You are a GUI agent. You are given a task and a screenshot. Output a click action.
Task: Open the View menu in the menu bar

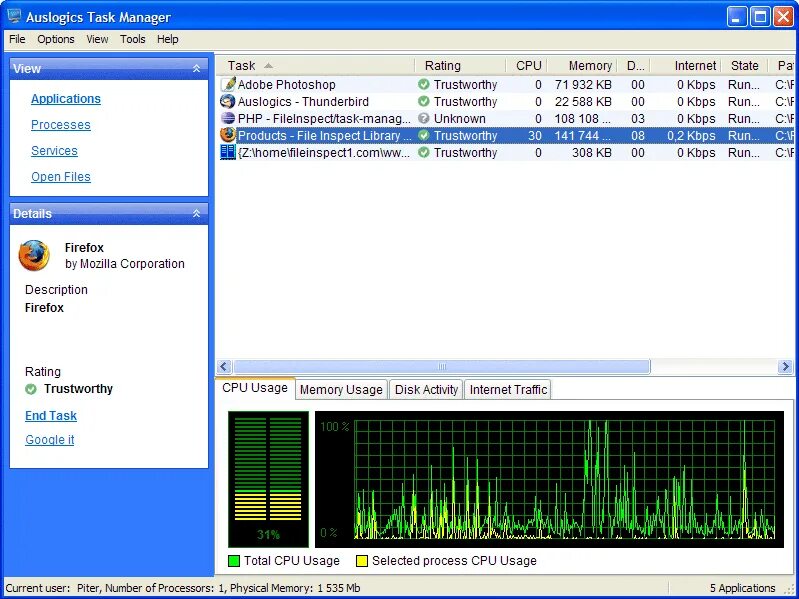(97, 39)
